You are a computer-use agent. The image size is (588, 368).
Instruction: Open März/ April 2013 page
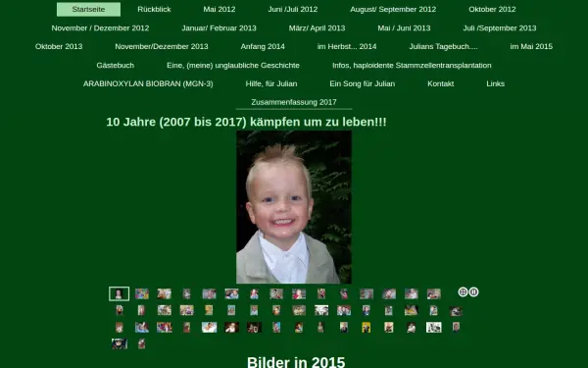coord(317,28)
